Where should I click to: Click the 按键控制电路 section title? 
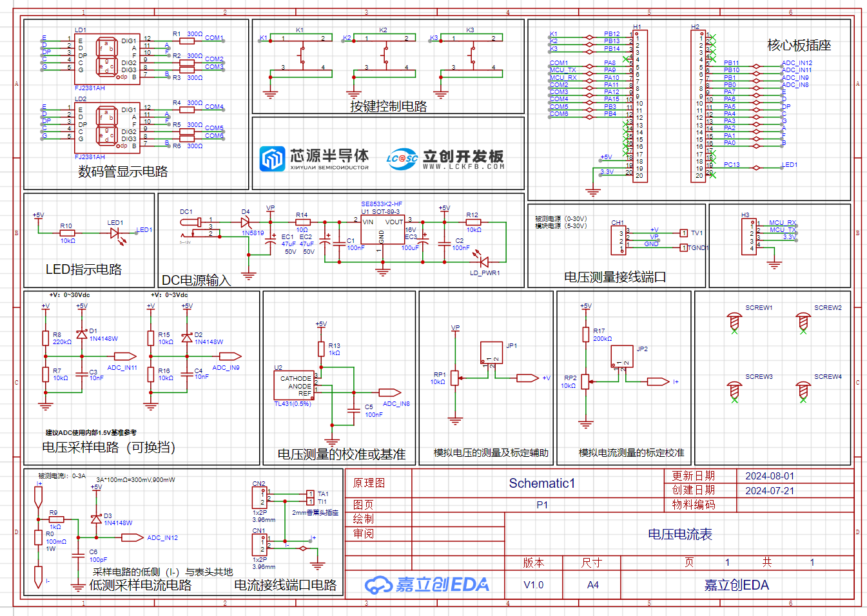pyautogui.click(x=389, y=106)
